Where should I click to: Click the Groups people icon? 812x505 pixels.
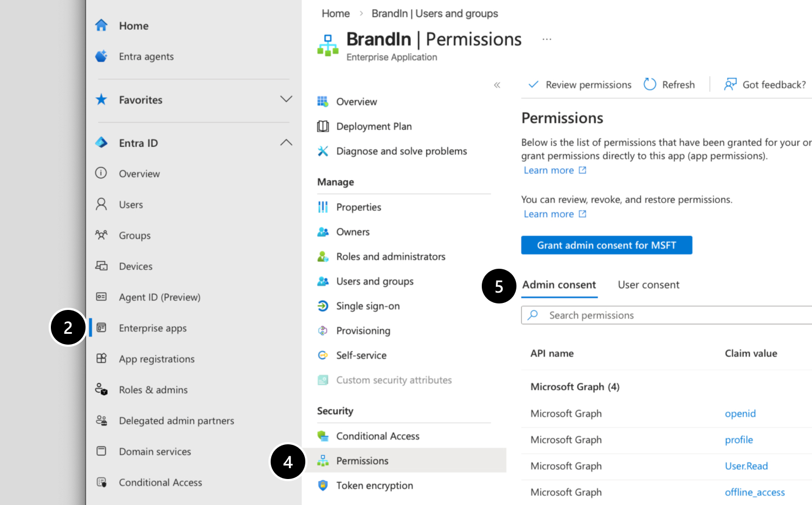tap(101, 235)
